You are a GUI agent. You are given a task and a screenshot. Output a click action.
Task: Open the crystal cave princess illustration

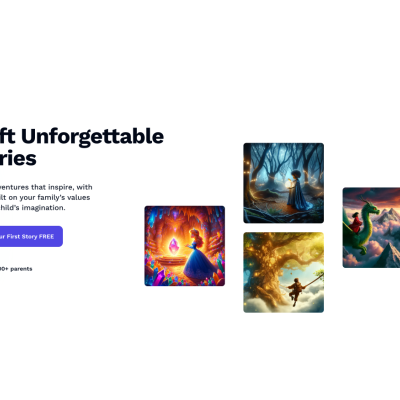click(x=185, y=246)
